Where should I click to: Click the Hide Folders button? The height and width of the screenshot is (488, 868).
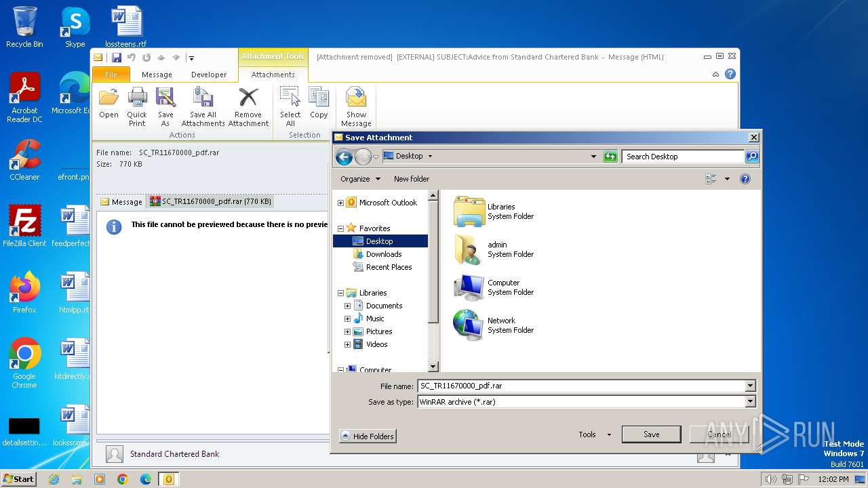click(368, 436)
